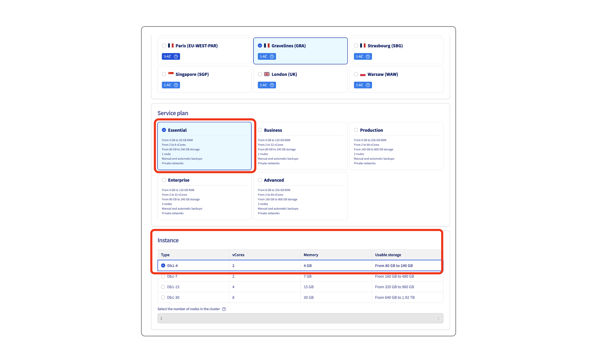The image size is (604, 364).
Task: Select the Business service plan radio
Action: point(260,130)
